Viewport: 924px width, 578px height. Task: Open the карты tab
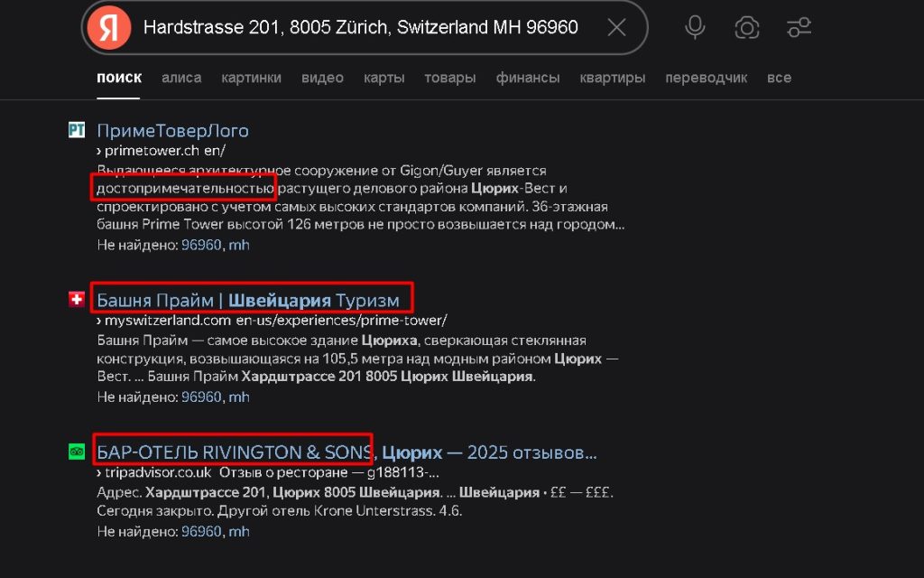[383, 78]
